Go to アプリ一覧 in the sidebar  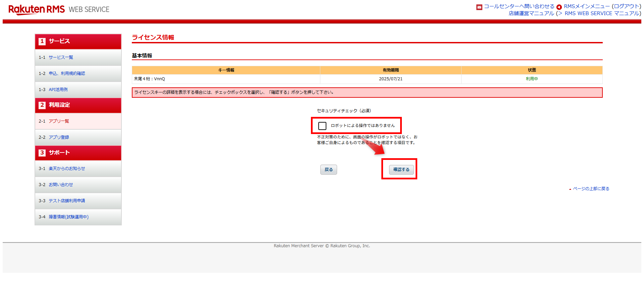pos(59,121)
